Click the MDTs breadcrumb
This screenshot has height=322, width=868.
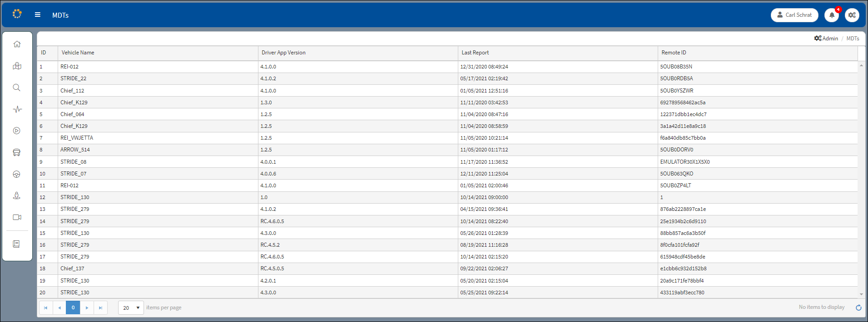point(853,39)
